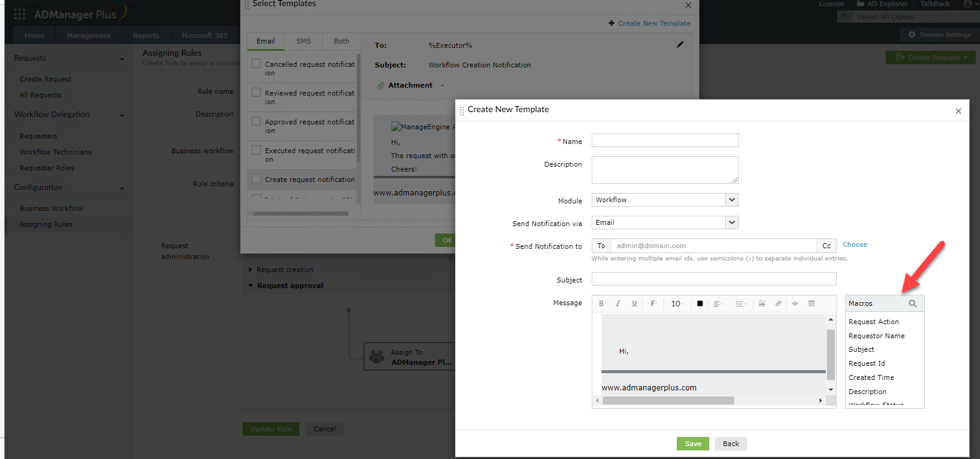Edit the selected template with pencil icon
The image size is (980, 459).
point(680,45)
